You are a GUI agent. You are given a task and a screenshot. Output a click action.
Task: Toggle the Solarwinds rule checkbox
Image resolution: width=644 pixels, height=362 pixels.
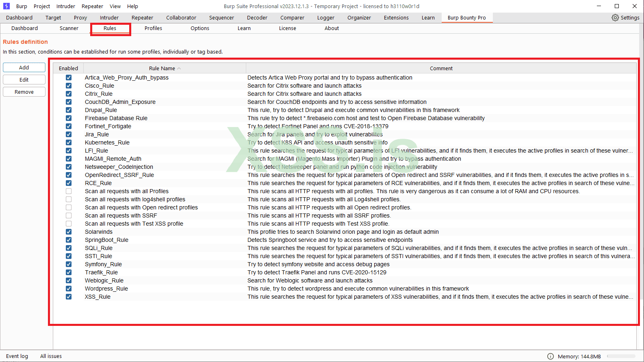(69, 232)
